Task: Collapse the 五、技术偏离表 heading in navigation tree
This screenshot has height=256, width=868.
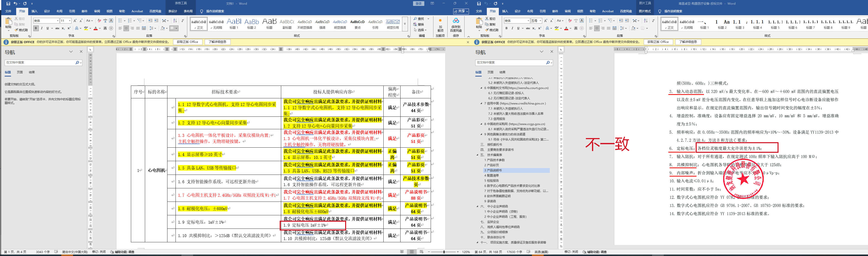Action: click(478, 155)
